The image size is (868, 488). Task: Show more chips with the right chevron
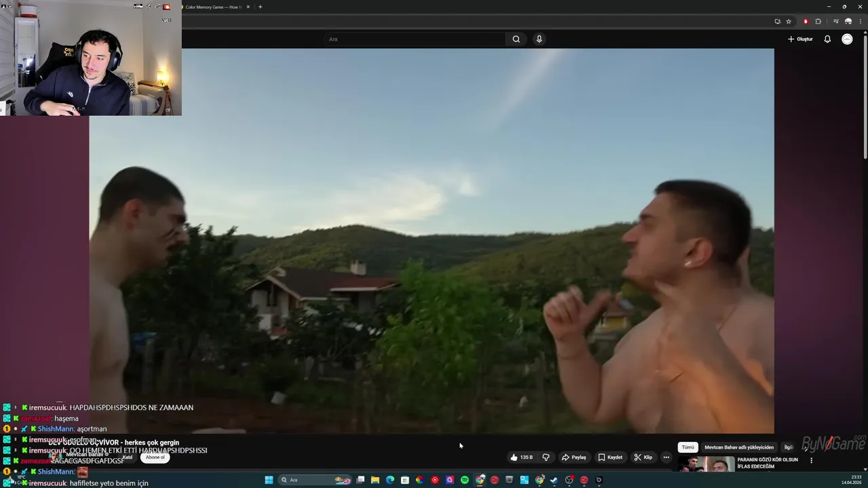point(806,447)
